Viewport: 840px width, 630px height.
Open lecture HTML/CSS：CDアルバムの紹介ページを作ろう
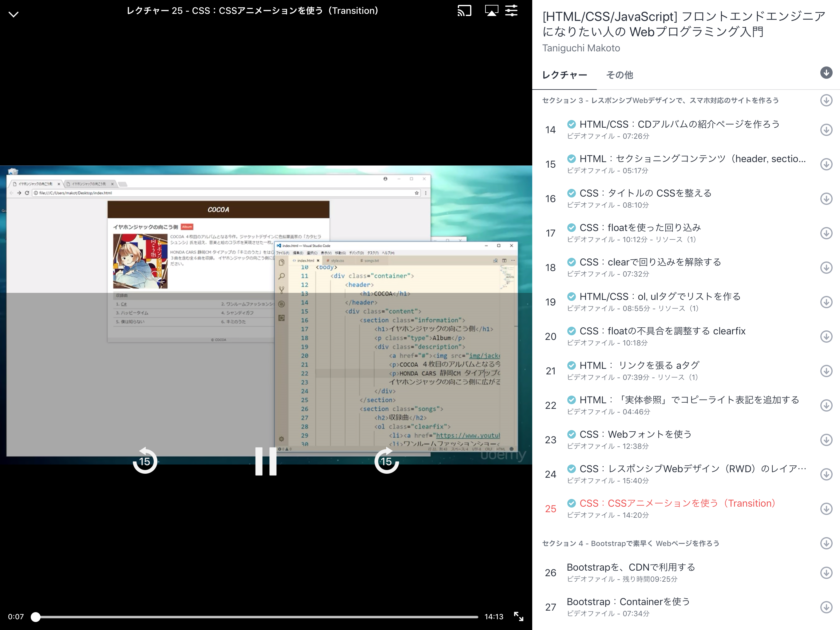pos(680,124)
